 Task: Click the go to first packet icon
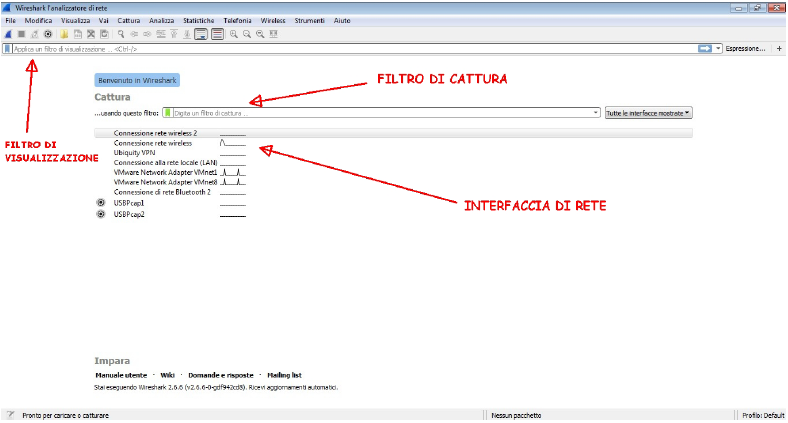[x=174, y=34]
